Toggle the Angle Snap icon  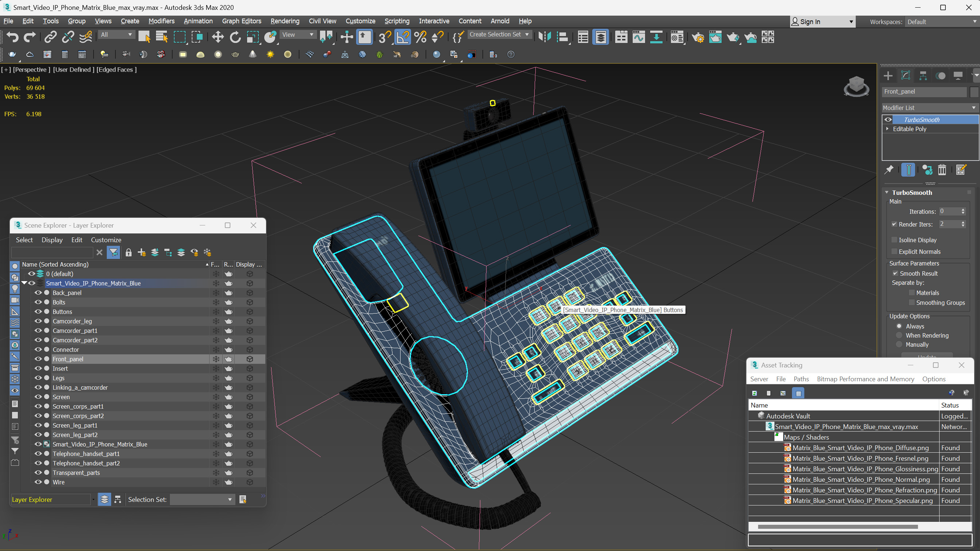[x=402, y=37]
